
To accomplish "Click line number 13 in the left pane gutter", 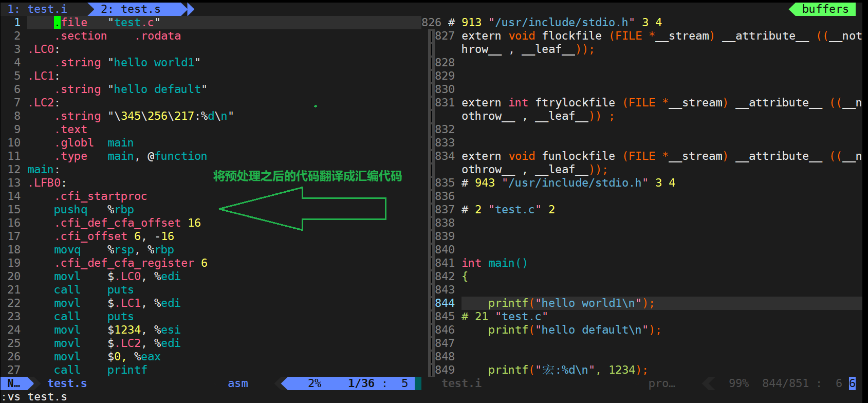I will (14, 182).
